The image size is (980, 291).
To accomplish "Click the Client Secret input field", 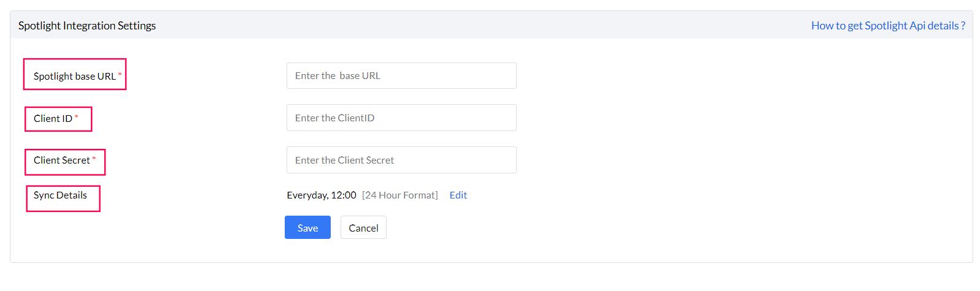I will 401,160.
